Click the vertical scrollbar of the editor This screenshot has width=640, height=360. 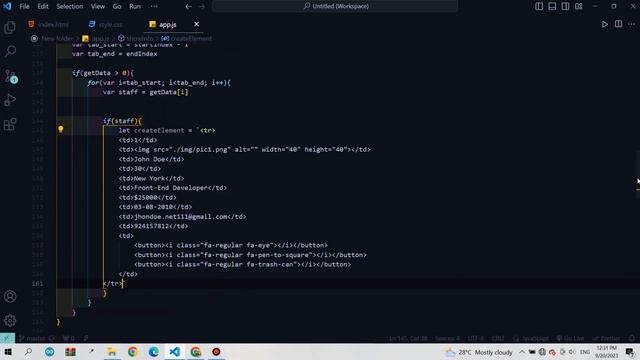(x=637, y=176)
